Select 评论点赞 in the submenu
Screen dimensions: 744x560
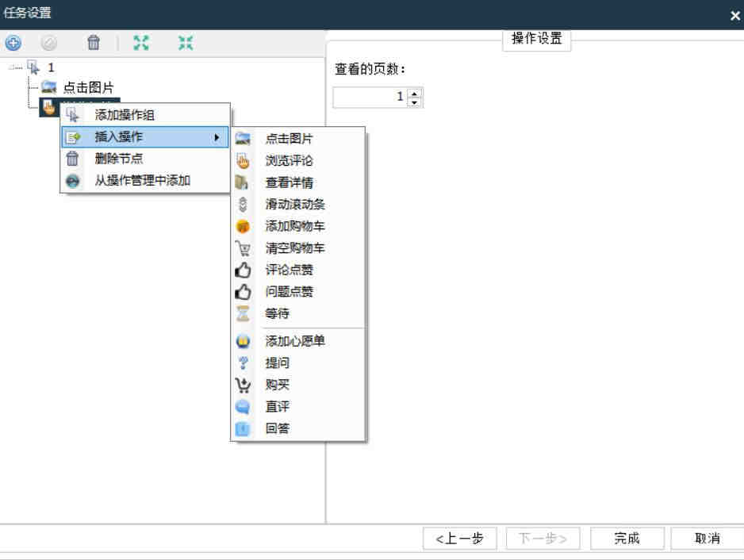pyautogui.click(x=298, y=270)
